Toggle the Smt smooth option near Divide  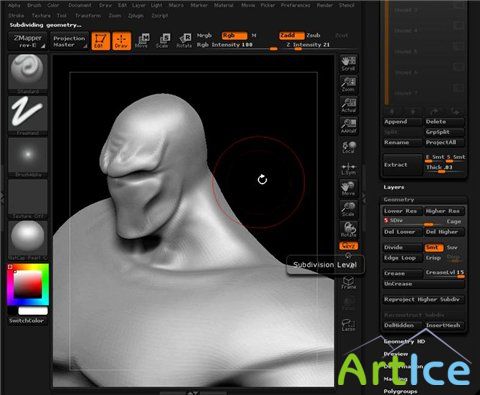click(x=433, y=248)
